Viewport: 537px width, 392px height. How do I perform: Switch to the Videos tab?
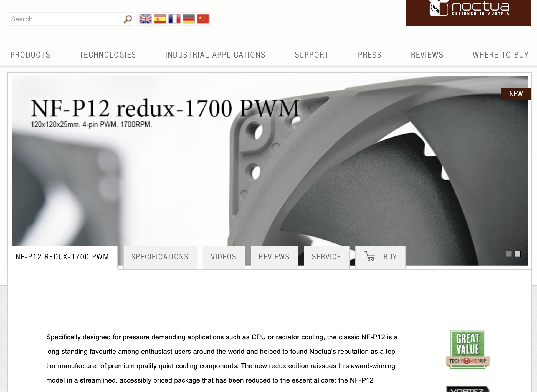click(x=224, y=257)
